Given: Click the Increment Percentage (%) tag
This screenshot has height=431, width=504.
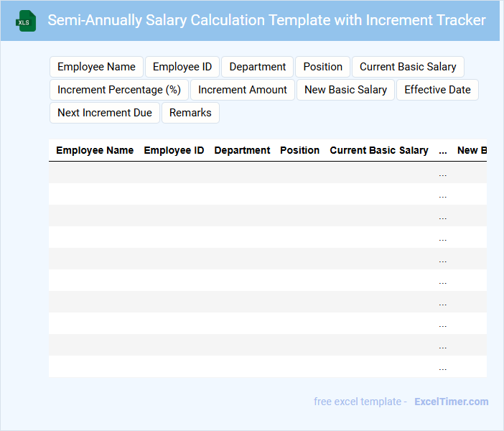Looking at the screenshot, I should [119, 90].
